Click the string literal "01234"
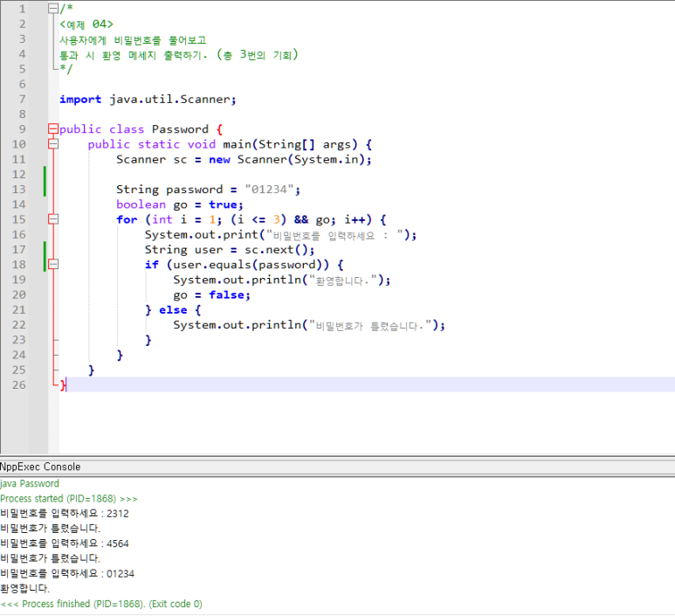The height and width of the screenshot is (616, 675). click(x=270, y=189)
